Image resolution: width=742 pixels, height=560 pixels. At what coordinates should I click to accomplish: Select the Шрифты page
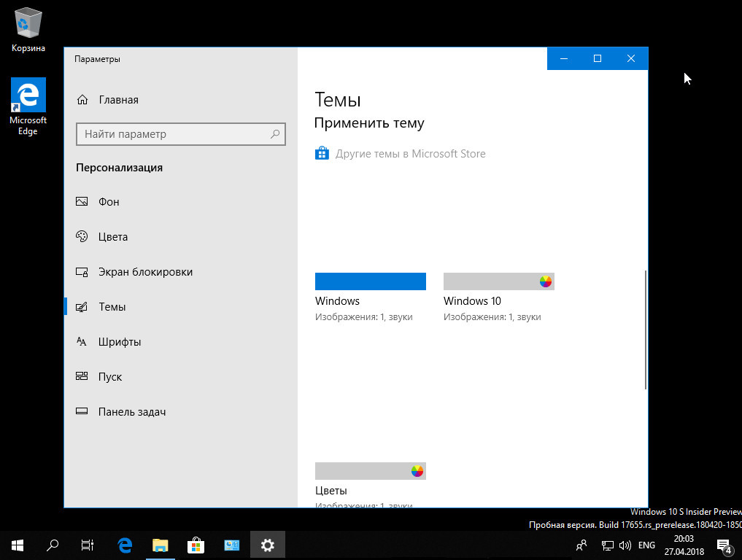(180, 341)
